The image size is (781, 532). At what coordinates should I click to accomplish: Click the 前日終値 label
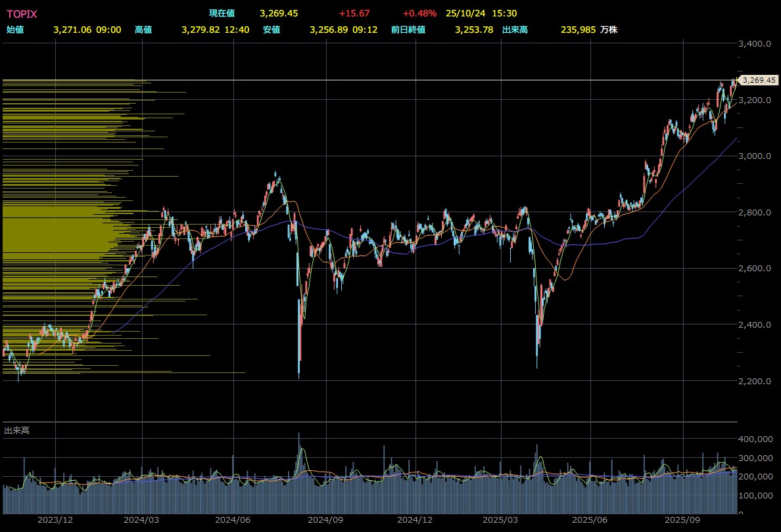click(x=408, y=30)
